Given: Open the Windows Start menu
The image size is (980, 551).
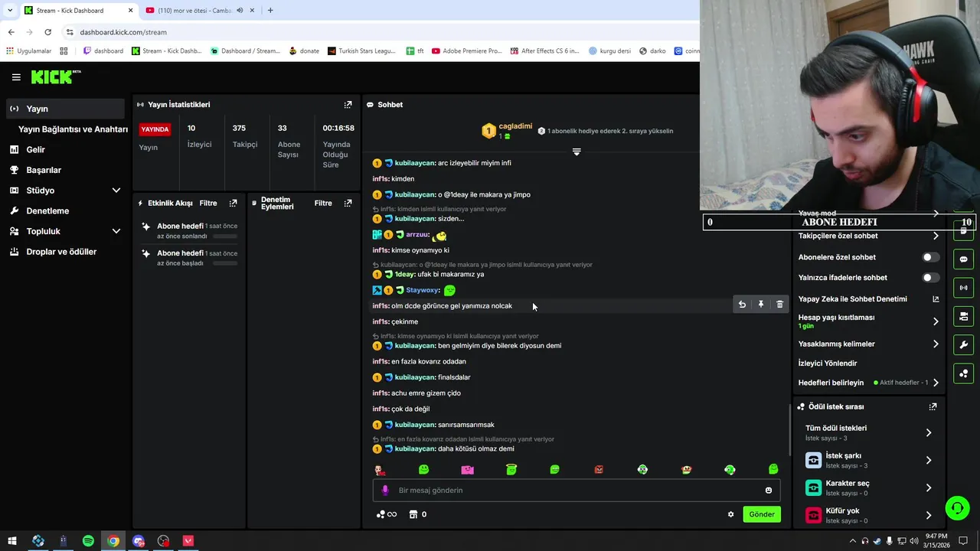Looking at the screenshot, I should (12, 541).
